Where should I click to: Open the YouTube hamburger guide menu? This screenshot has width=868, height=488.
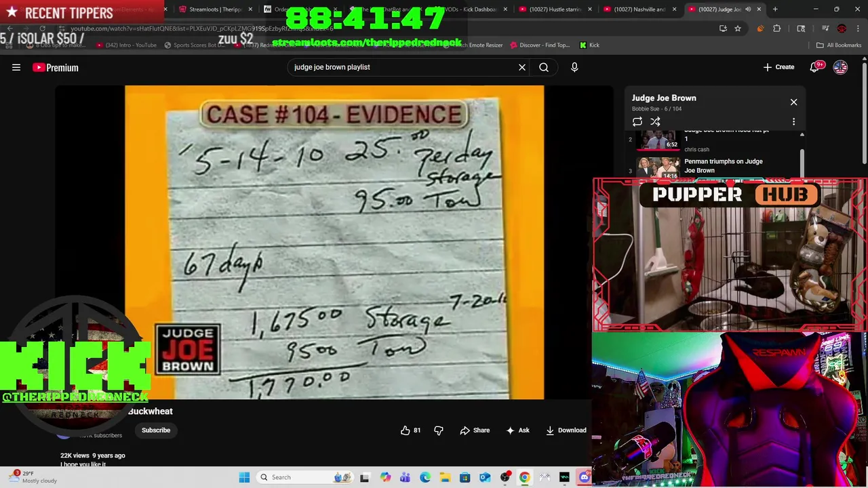[16, 67]
